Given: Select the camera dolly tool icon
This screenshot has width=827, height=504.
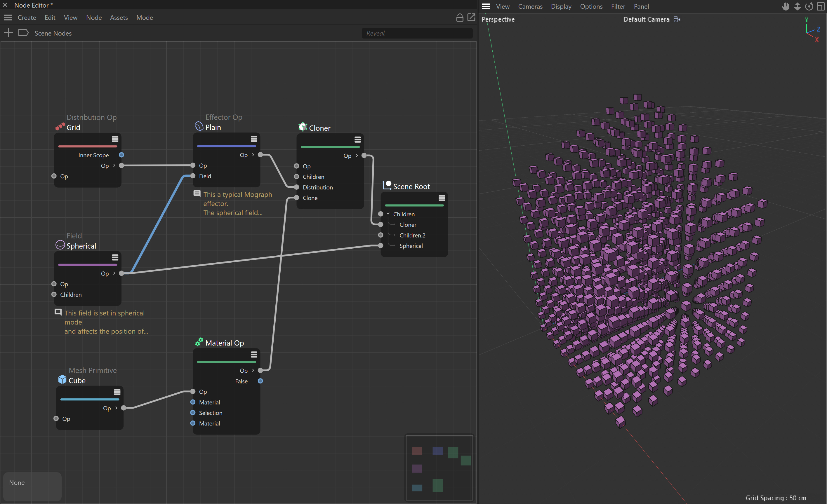Looking at the screenshot, I should click(x=797, y=6).
